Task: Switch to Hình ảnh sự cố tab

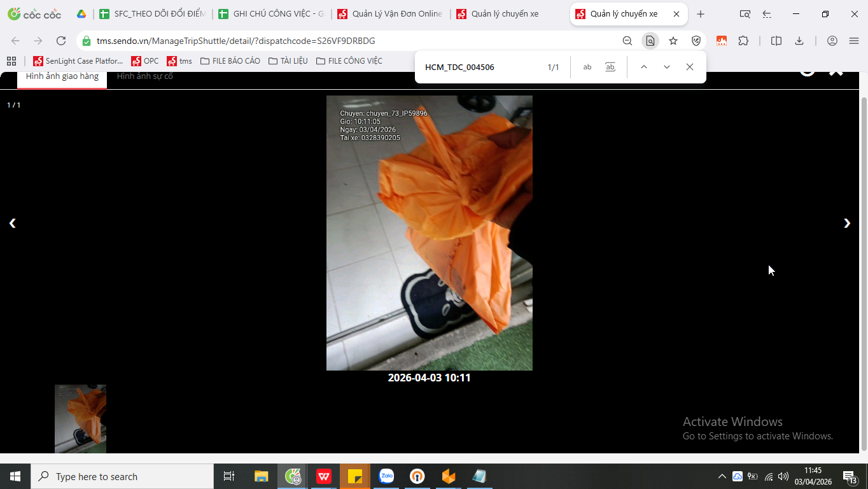Action: click(145, 76)
